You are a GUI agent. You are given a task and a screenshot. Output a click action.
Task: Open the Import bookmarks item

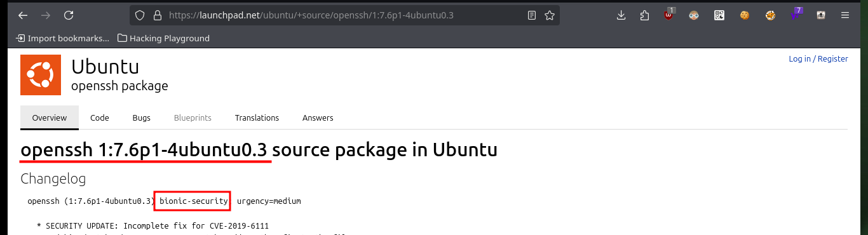pyautogui.click(x=63, y=38)
